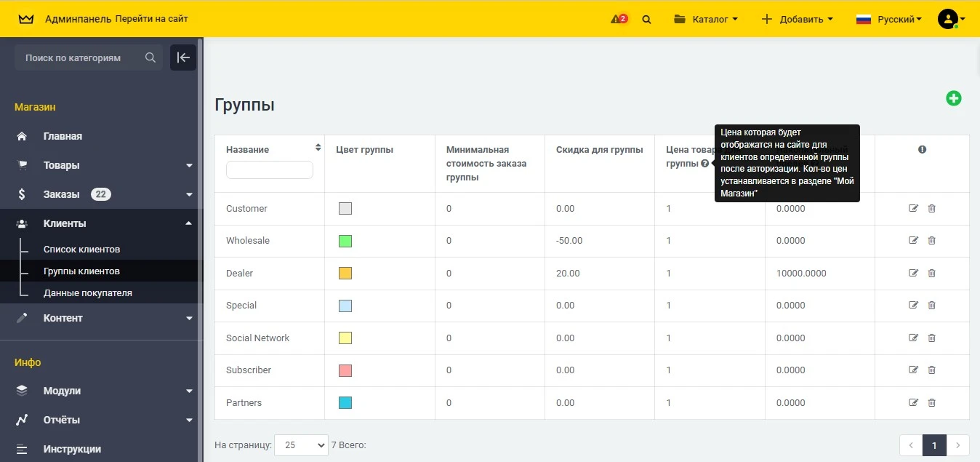
Task: Open the items-per-page dropdown showing 25
Action: coord(301,445)
